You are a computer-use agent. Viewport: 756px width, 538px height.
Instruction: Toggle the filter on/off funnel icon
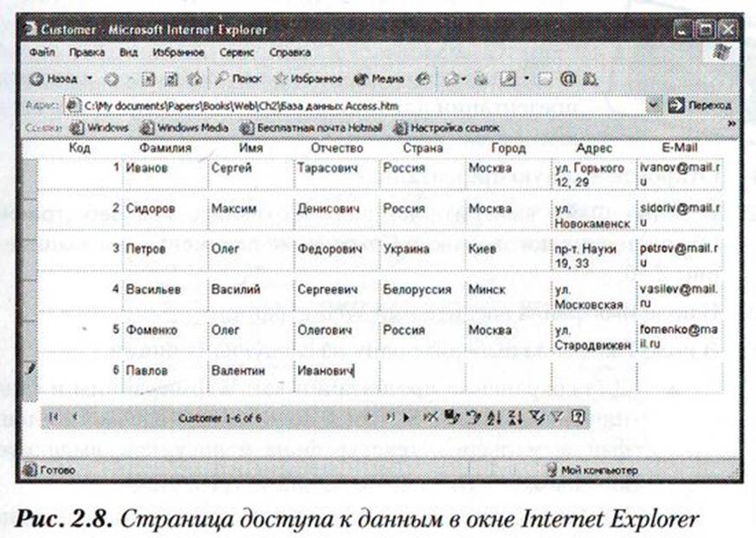pos(557,417)
